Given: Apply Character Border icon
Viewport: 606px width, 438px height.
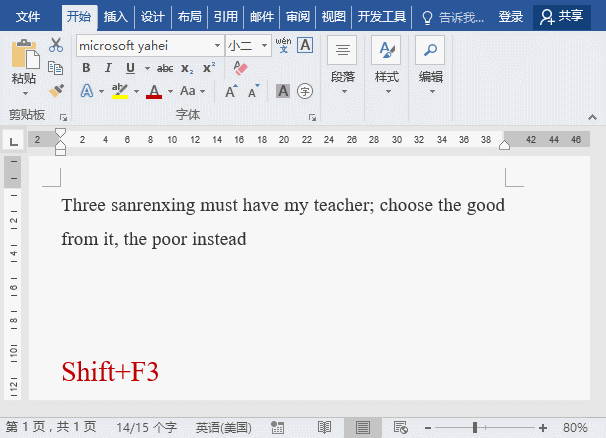Looking at the screenshot, I should coord(305,45).
